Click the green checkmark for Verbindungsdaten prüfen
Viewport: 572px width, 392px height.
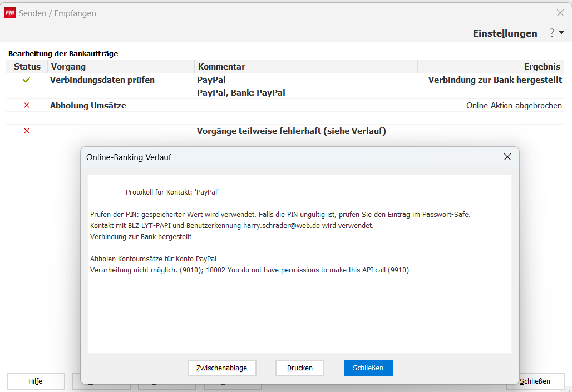(27, 80)
